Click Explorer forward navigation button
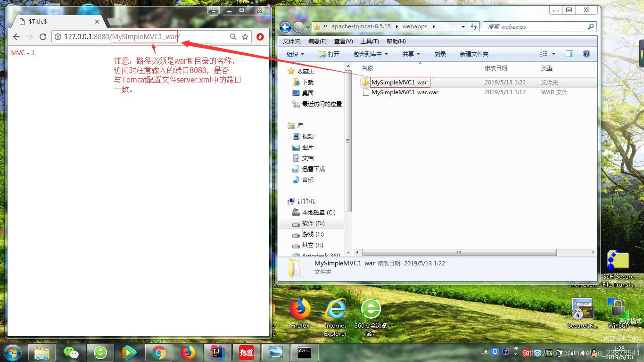The height and width of the screenshot is (362, 644). click(x=298, y=27)
